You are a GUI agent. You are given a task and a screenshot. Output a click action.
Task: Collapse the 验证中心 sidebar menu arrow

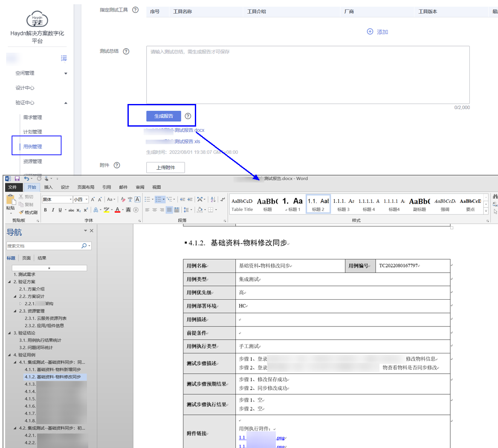[66, 103]
